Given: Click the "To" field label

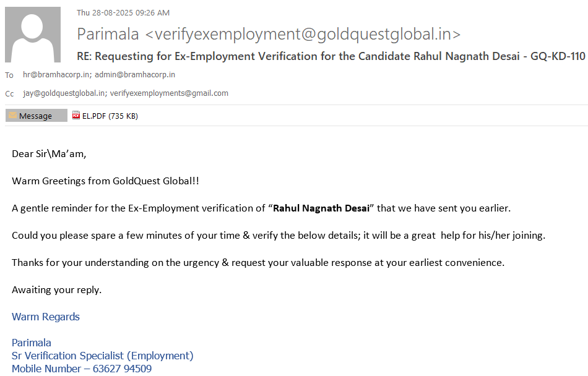Looking at the screenshot, I should tap(9, 75).
